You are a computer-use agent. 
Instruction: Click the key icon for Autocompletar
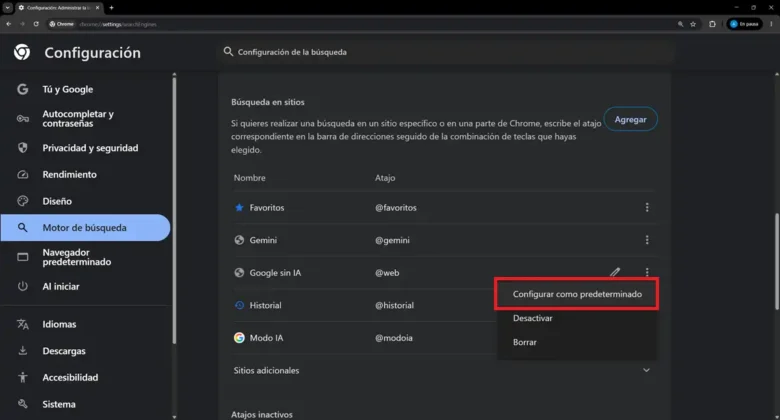pyautogui.click(x=22, y=118)
